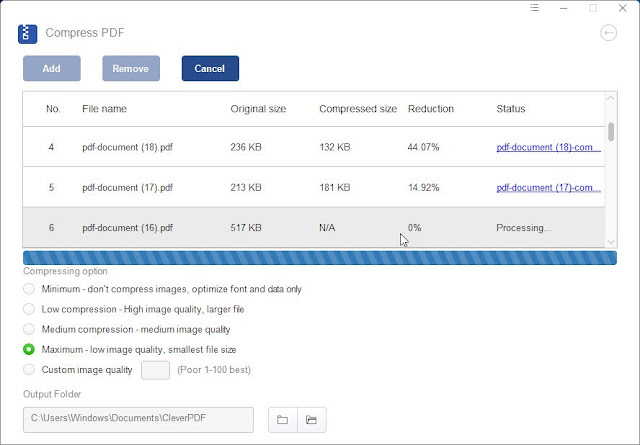Image resolution: width=640 pixels, height=445 pixels.
Task: Click the Compress PDF zip logo icon
Action: point(27,34)
